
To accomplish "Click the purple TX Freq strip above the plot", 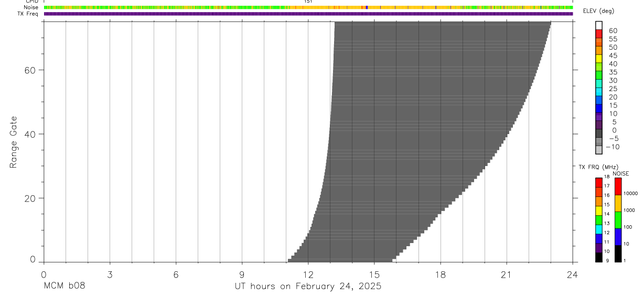I will (x=308, y=14).
